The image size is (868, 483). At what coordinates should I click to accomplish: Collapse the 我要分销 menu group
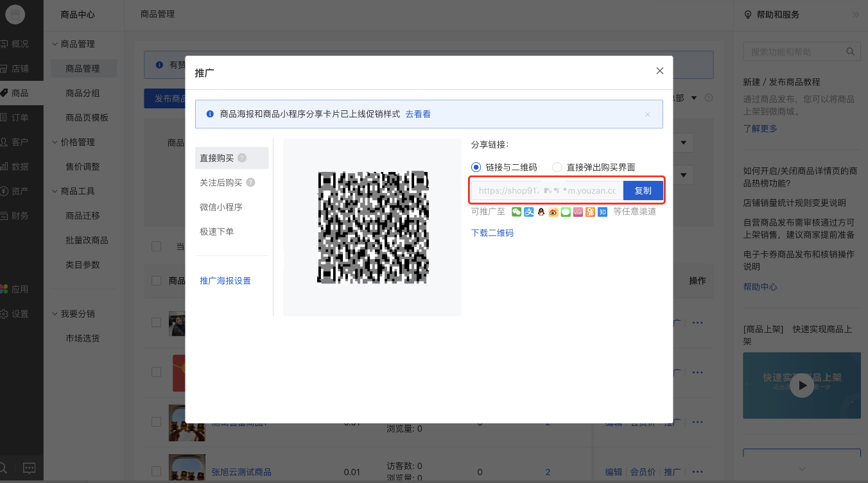pyautogui.click(x=55, y=314)
